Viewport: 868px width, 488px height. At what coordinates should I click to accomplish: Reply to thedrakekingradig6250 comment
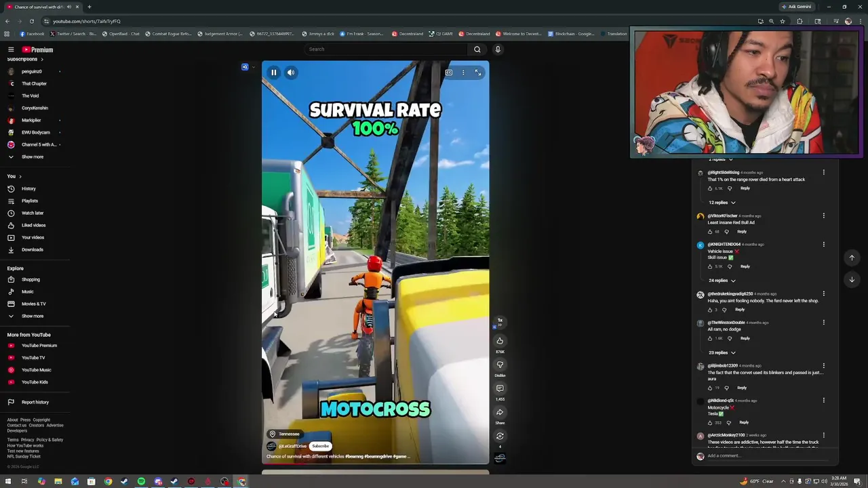pos(740,310)
